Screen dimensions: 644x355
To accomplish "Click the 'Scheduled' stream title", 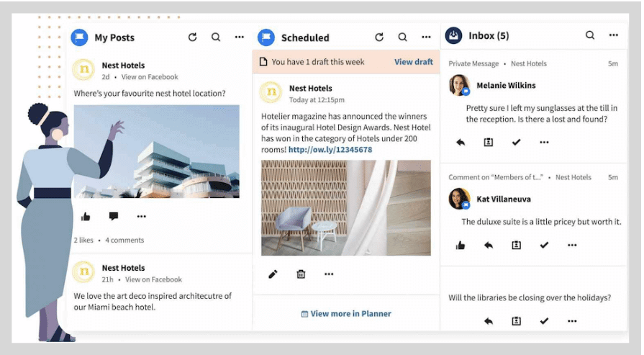I will (305, 37).
